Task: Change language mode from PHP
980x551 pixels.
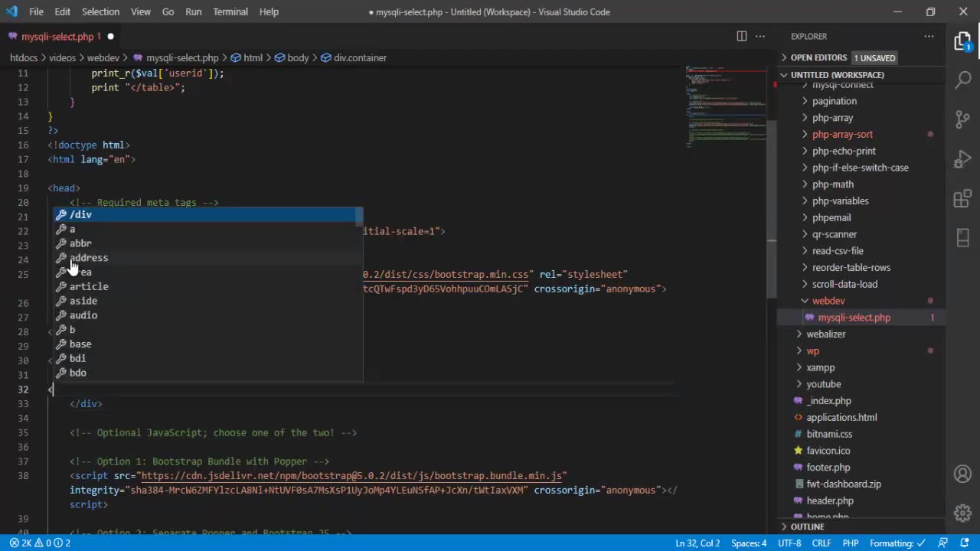Action: tap(850, 543)
